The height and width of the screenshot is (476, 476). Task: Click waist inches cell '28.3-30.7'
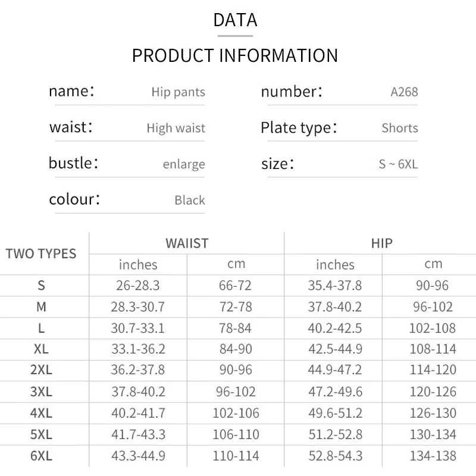tap(138, 307)
